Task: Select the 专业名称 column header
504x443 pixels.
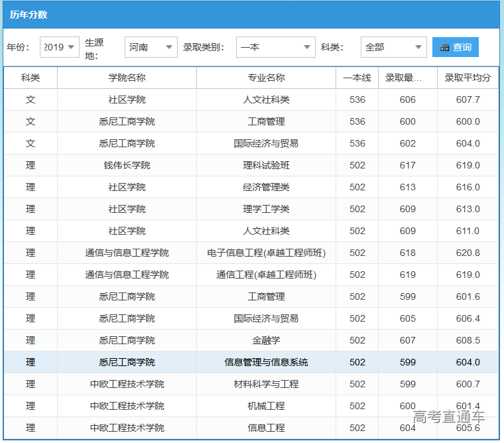Action: tap(266, 78)
